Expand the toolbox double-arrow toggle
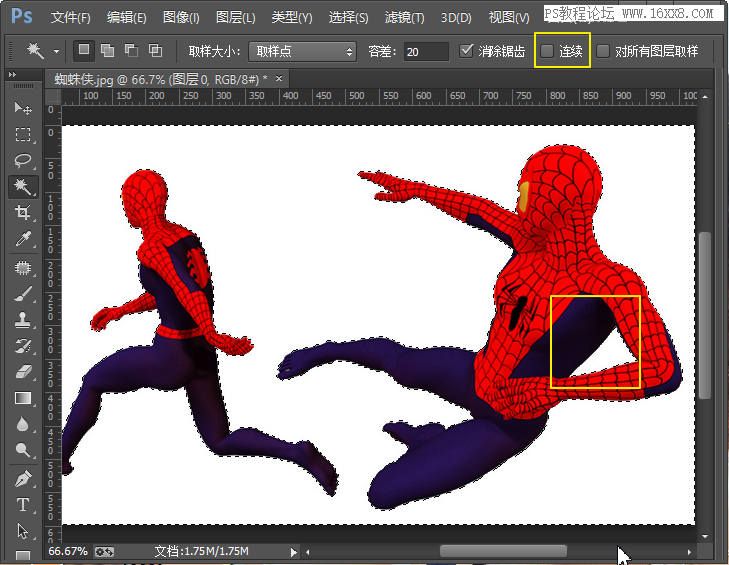 13,74
